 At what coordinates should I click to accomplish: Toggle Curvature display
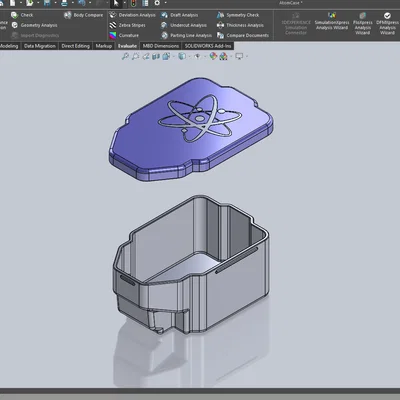(x=124, y=35)
